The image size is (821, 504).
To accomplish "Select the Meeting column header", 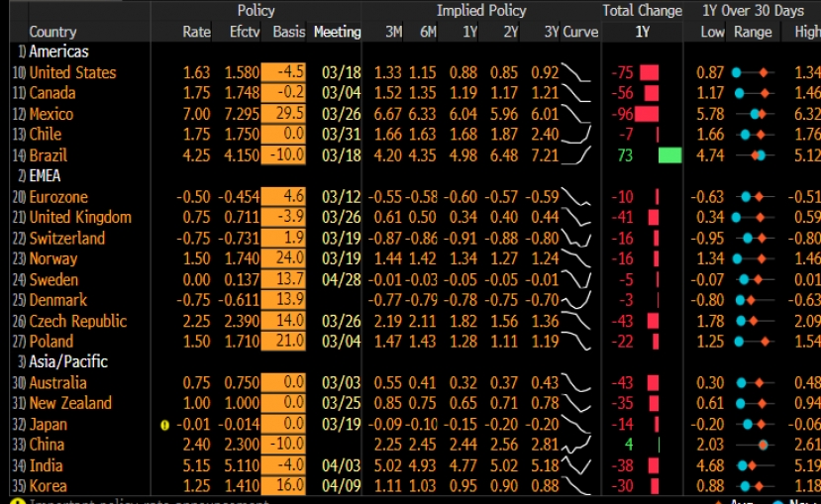I will click(337, 32).
